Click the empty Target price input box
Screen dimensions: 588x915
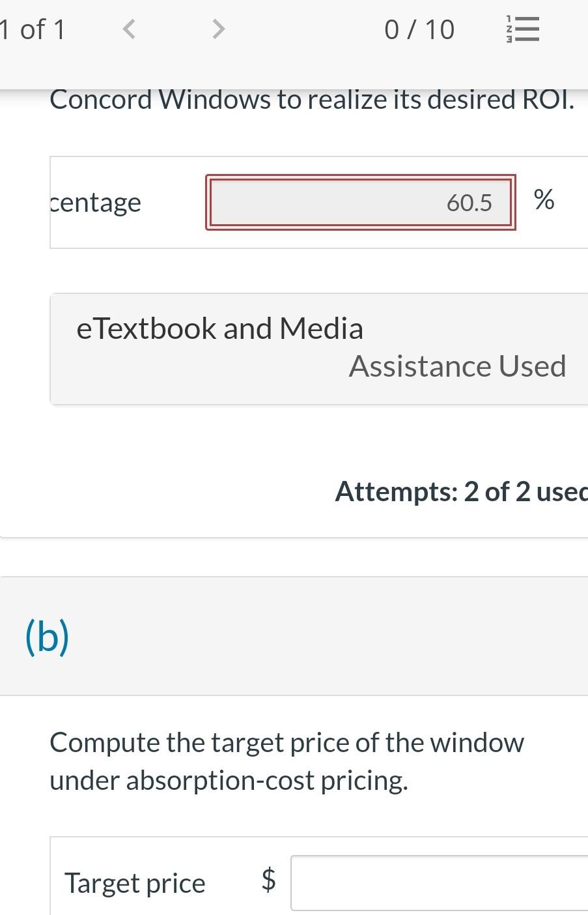[443, 882]
